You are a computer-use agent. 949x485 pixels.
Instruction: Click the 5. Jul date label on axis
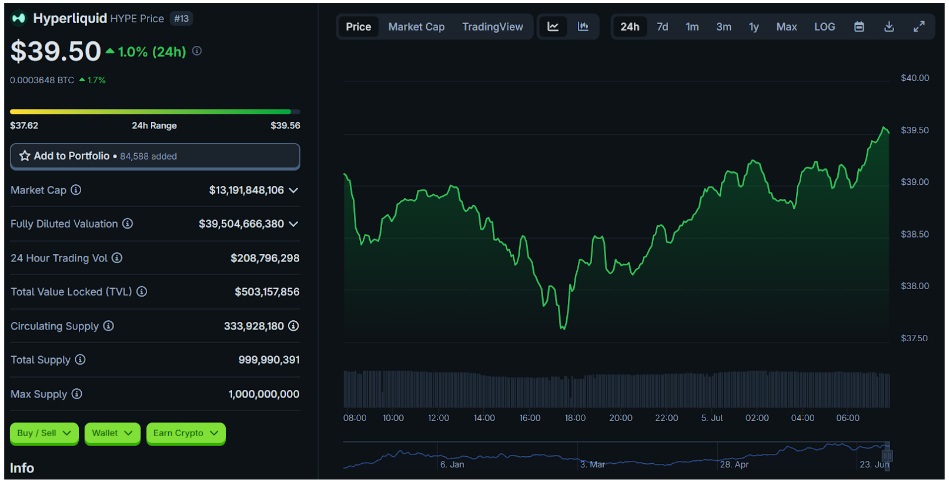click(x=712, y=418)
